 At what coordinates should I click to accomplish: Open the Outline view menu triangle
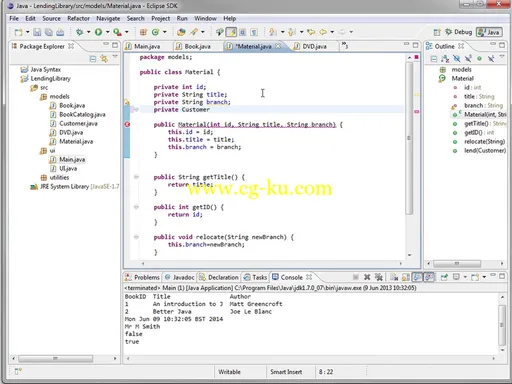click(x=502, y=57)
